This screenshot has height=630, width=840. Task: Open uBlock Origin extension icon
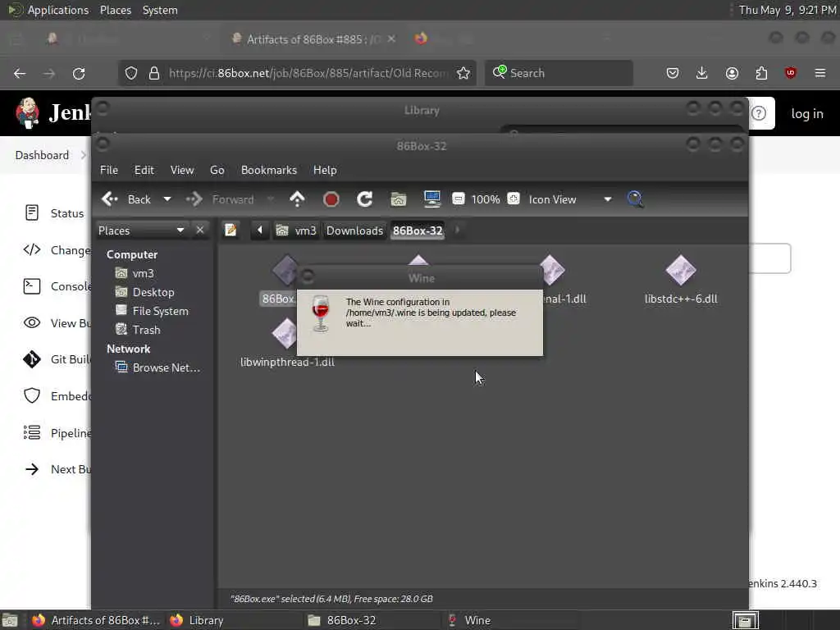(x=791, y=73)
